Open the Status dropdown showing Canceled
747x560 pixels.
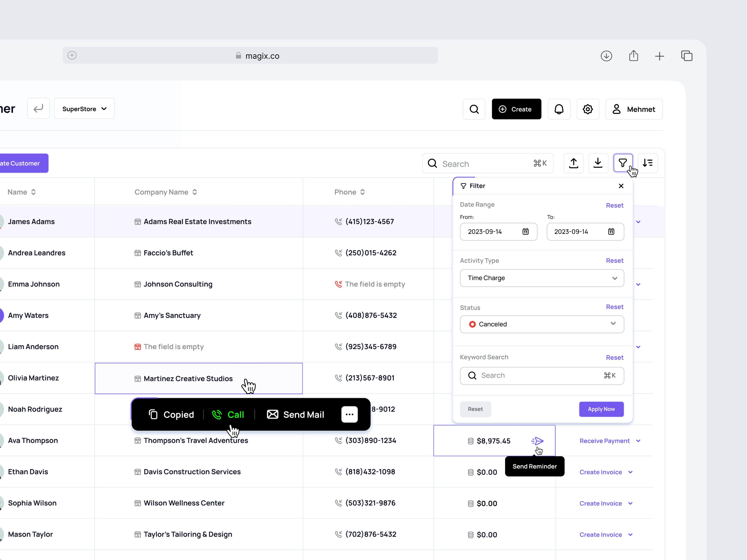(542, 324)
